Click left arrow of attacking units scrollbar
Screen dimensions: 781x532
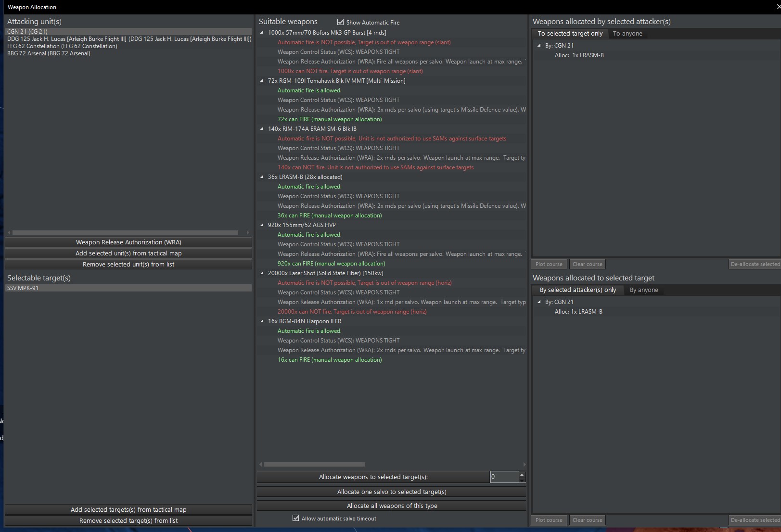[9, 233]
